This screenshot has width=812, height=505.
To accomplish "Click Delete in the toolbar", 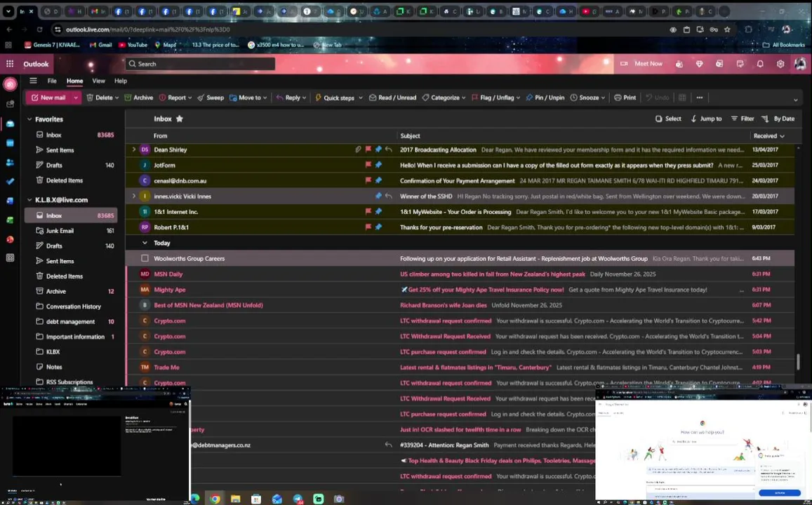I will [100, 97].
